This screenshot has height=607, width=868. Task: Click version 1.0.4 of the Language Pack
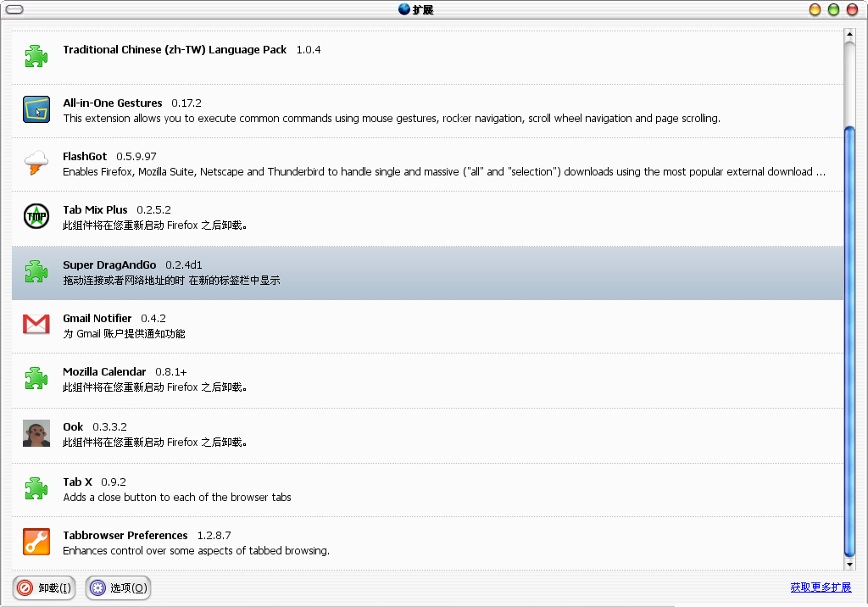(x=309, y=50)
